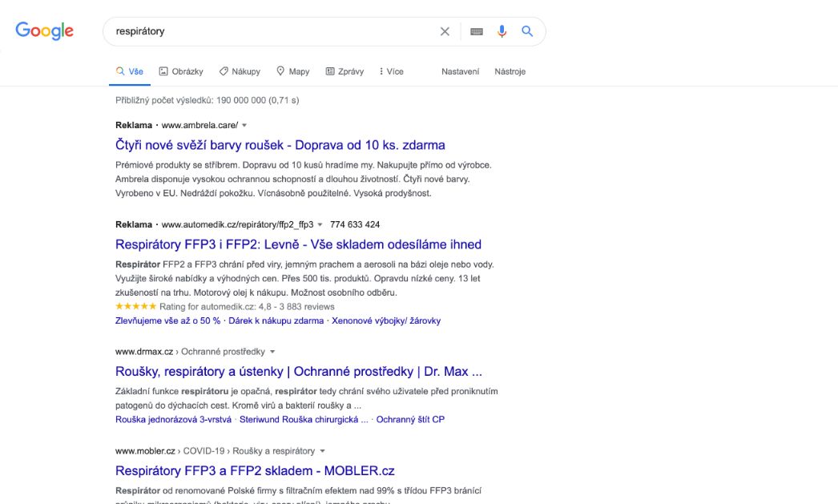838x504 pixels.
Task: Open result Roušky, respirátory a ústenky Dr. Max
Action: tap(299, 372)
